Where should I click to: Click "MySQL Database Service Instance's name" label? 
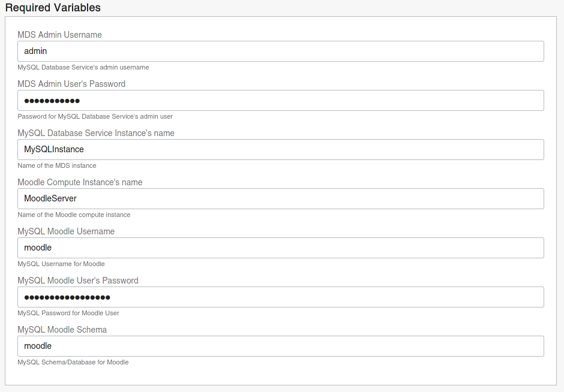pyautogui.click(x=96, y=133)
